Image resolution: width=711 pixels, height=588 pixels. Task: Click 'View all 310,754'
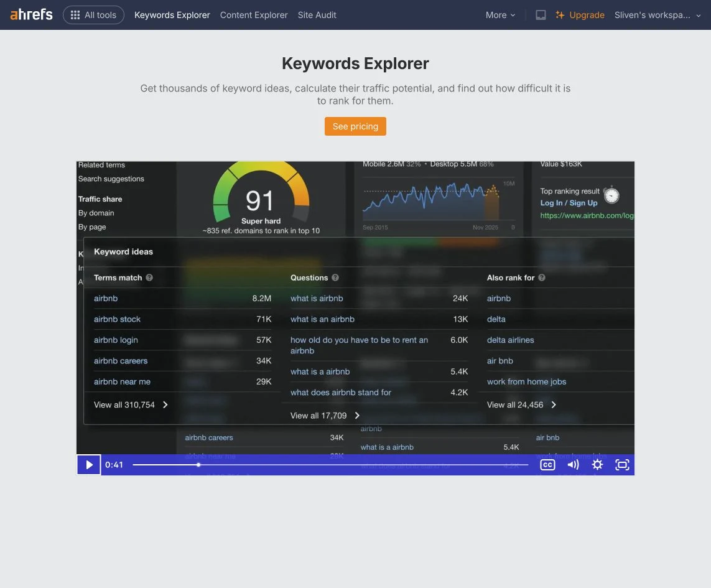pyautogui.click(x=131, y=404)
